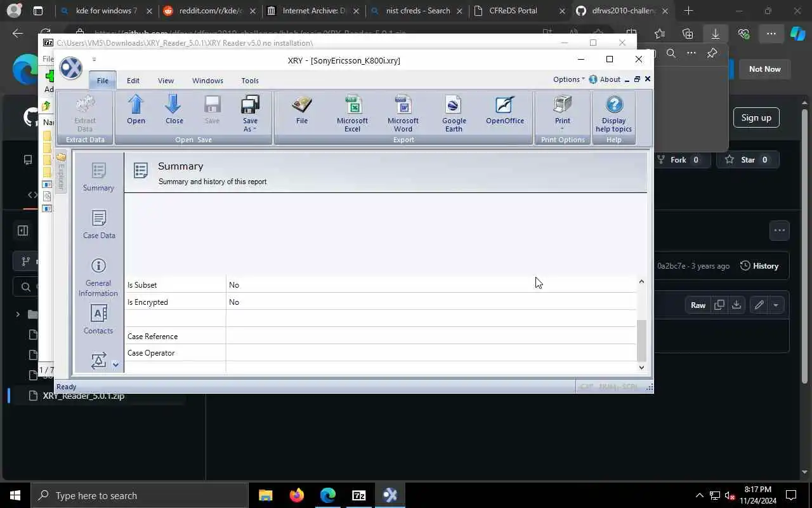Screen dimensions: 812x508
Task: Export to Microsoft Excel
Action: (352, 113)
